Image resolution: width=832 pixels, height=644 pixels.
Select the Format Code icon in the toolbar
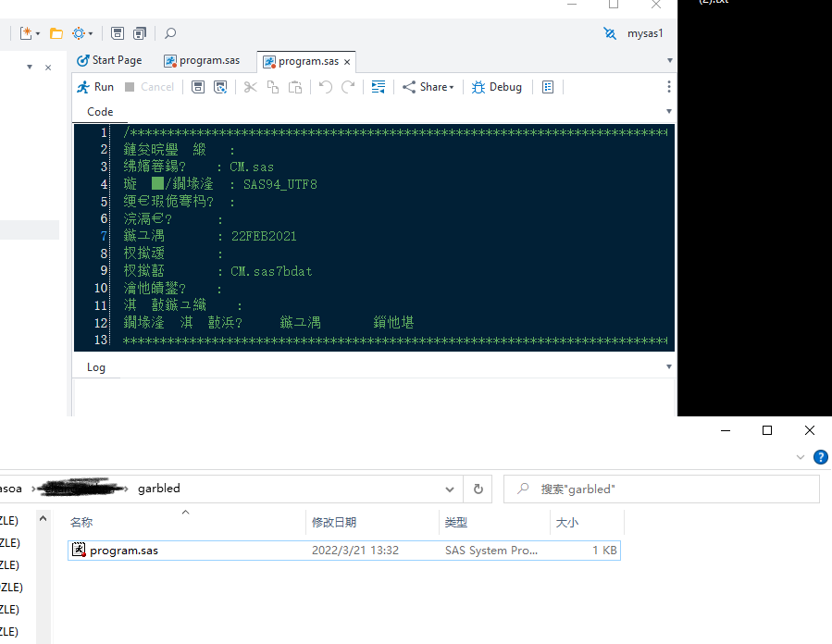tap(377, 86)
